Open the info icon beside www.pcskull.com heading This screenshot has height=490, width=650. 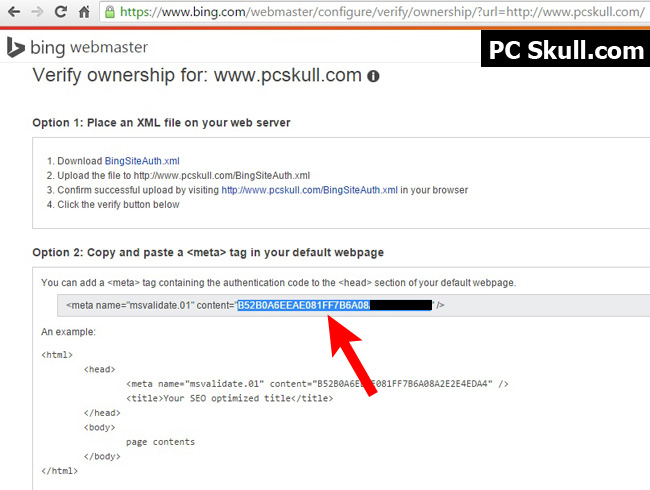tap(373, 76)
